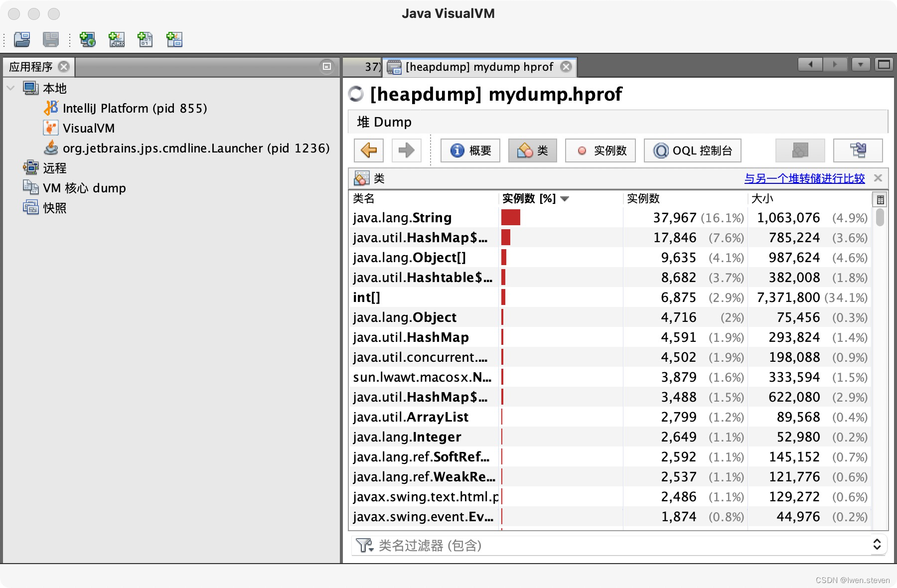Select the VM 核心 dump node
This screenshot has width=897, height=588.
click(x=84, y=188)
